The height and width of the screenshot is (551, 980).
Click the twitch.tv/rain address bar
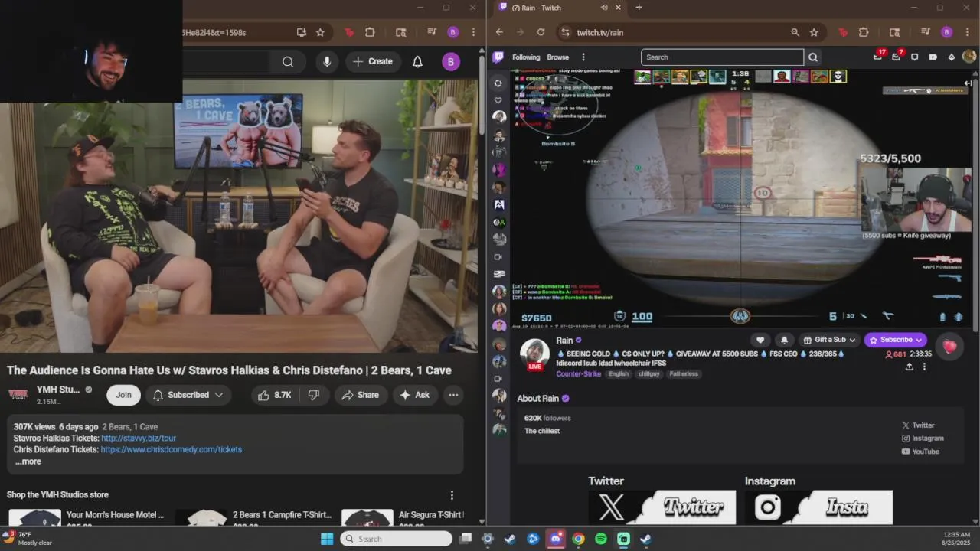(674, 32)
